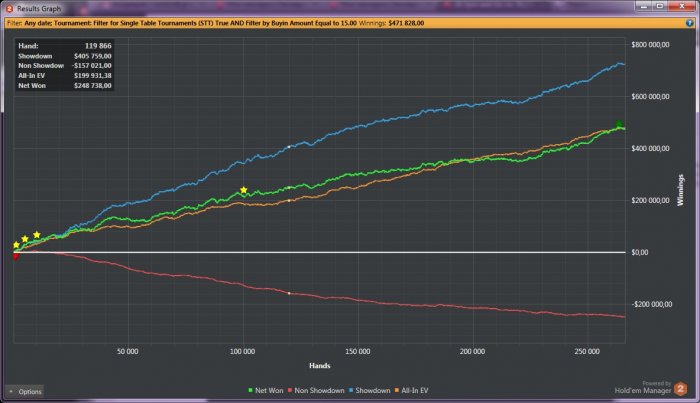Click the 100 000 hands axis label
Viewport: 700px width, 403px height.
pyautogui.click(x=242, y=352)
